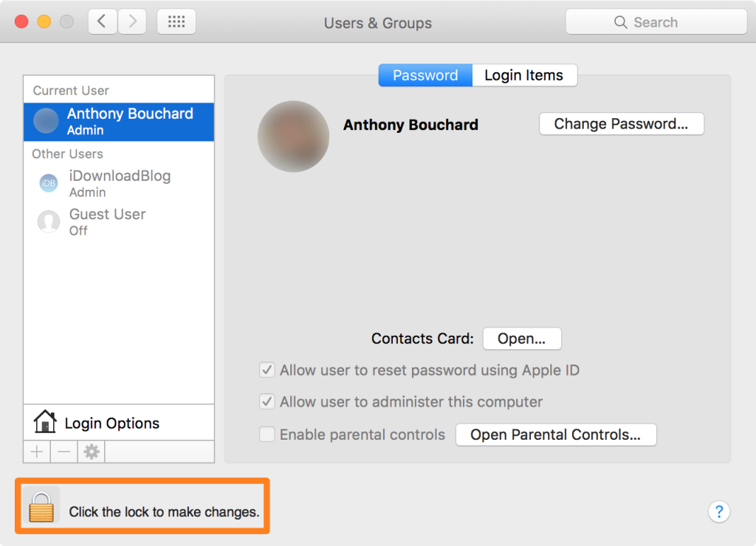756x546 pixels.
Task: Toggle Allow user to administer this computer
Action: point(267,402)
